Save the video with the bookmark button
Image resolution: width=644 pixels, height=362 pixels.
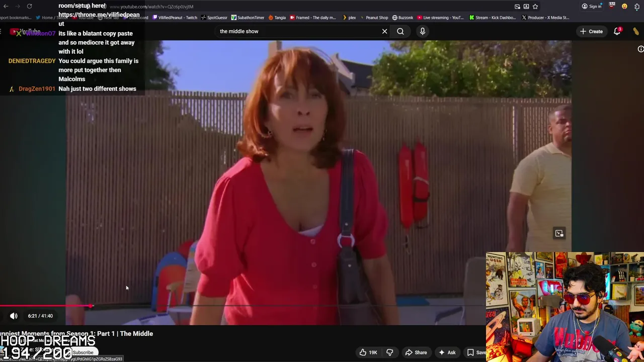476,352
